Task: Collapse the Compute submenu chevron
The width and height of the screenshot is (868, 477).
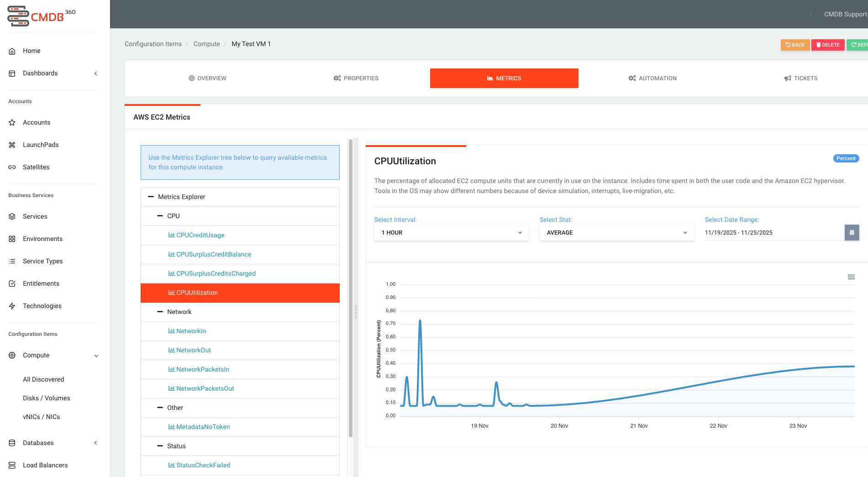Action: tap(96, 356)
